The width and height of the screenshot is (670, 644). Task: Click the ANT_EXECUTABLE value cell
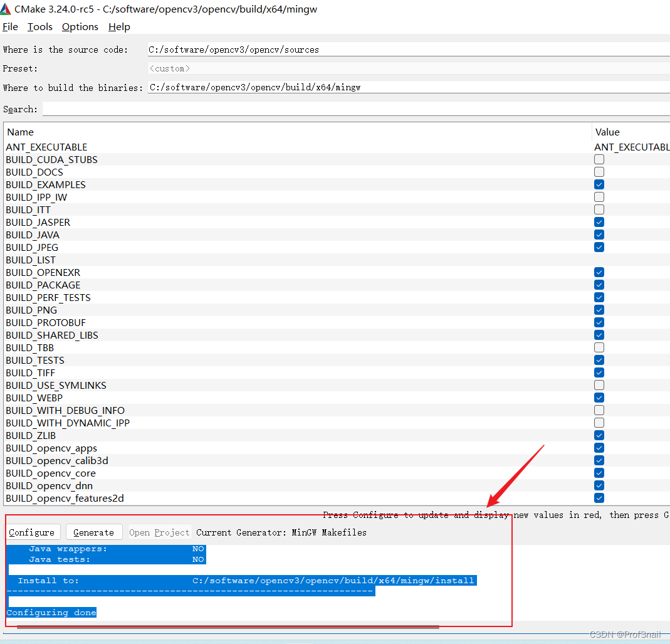point(632,147)
